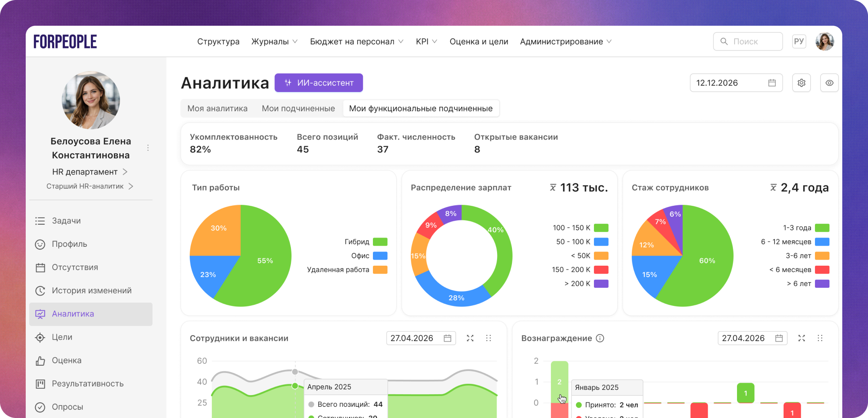868x418 pixels.
Task: Click the gray data point on employees chart
Action: tap(295, 372)
